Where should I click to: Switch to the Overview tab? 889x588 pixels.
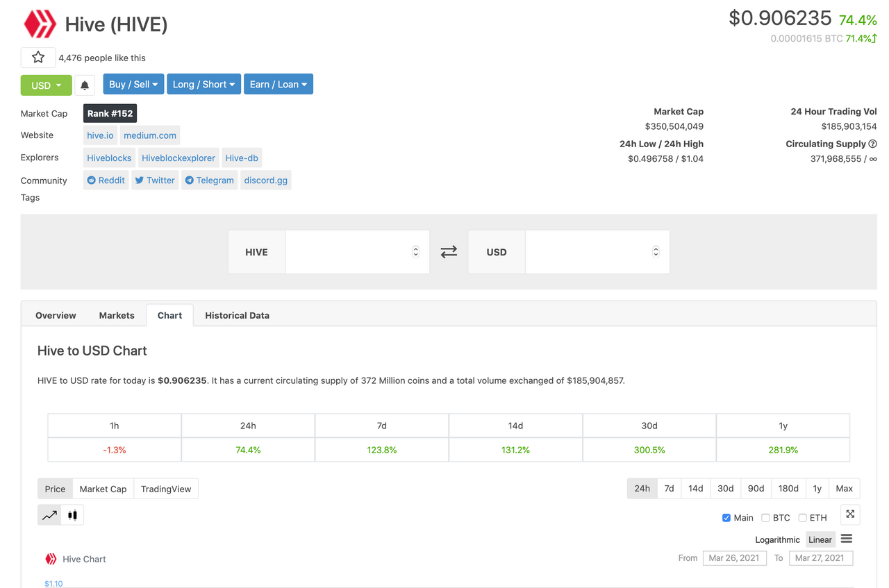(56, 315)
